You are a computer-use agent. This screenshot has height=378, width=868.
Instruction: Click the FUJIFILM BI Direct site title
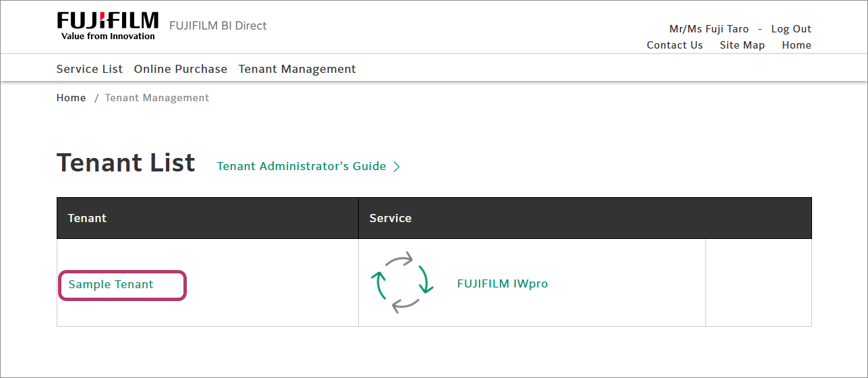(x=218, y=26)
